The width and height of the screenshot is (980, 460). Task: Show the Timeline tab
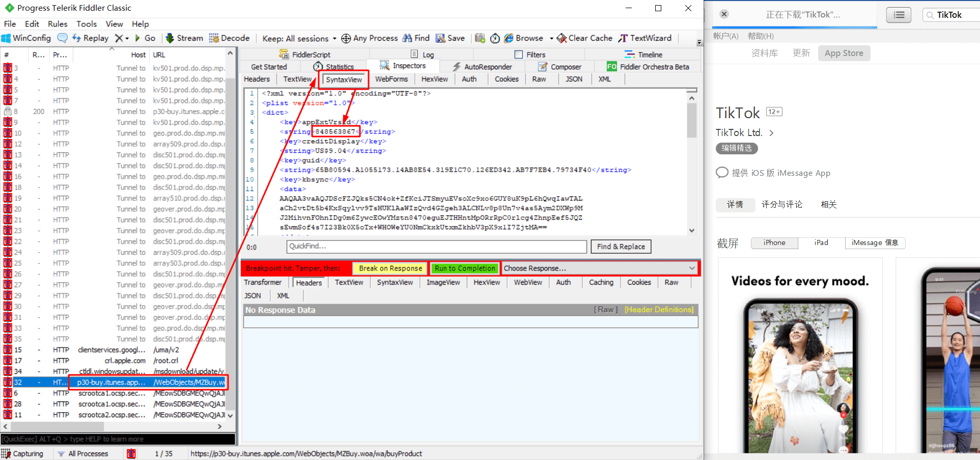click(643, 55)
